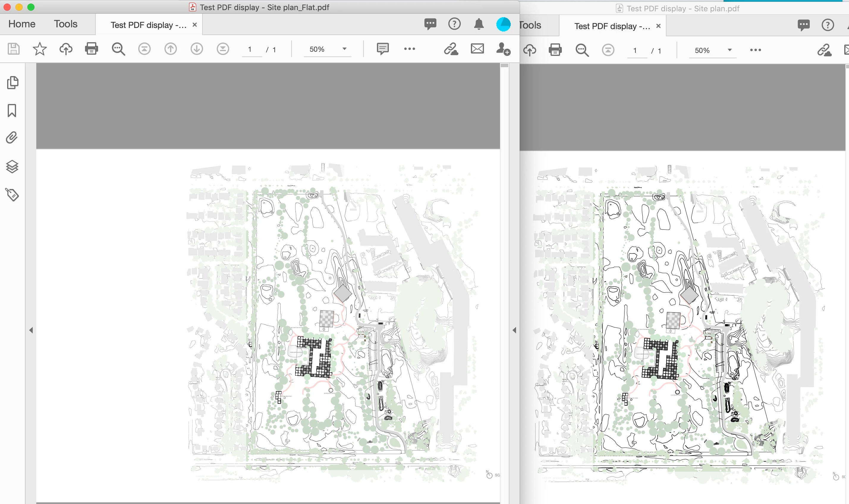This screenshot has height=504, width=849.
Task: Switch to the Home tab
Action: tap(22, 24)
